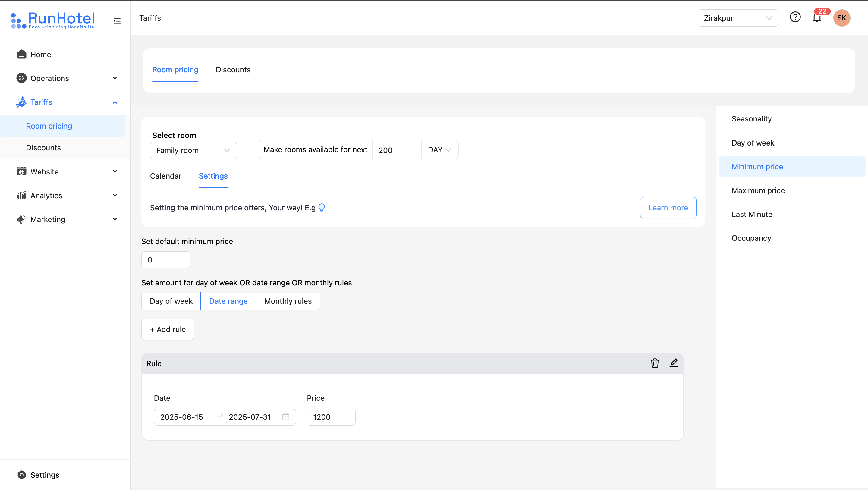Go to Seasonality settings section

792,119
